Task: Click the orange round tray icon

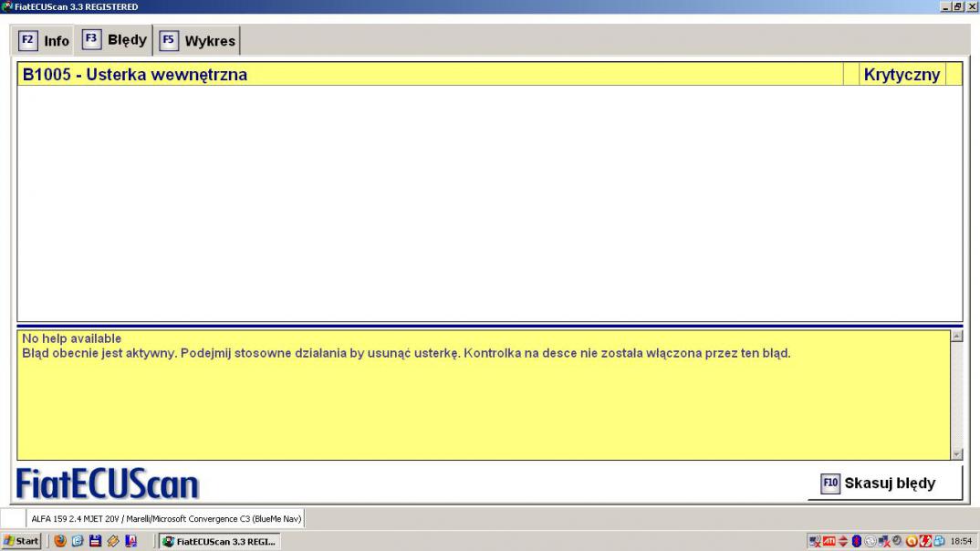Action: 912,542
